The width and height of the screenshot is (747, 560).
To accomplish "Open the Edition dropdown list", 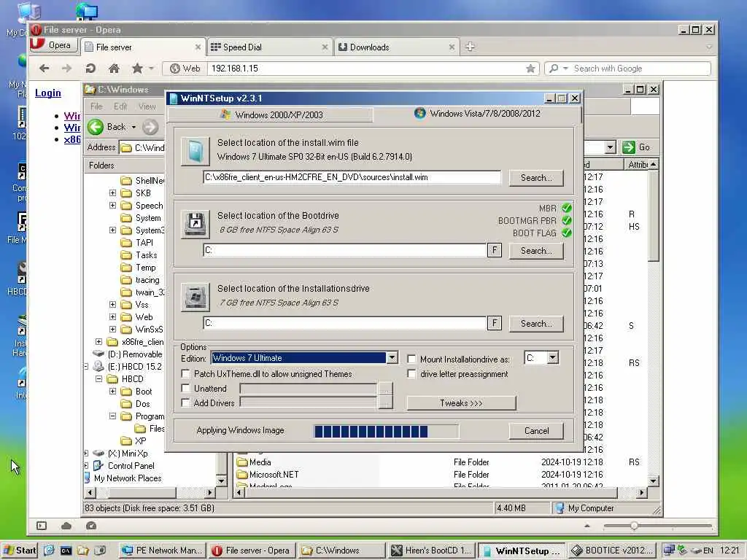I will pyautogui.click(x=392, y=357).
